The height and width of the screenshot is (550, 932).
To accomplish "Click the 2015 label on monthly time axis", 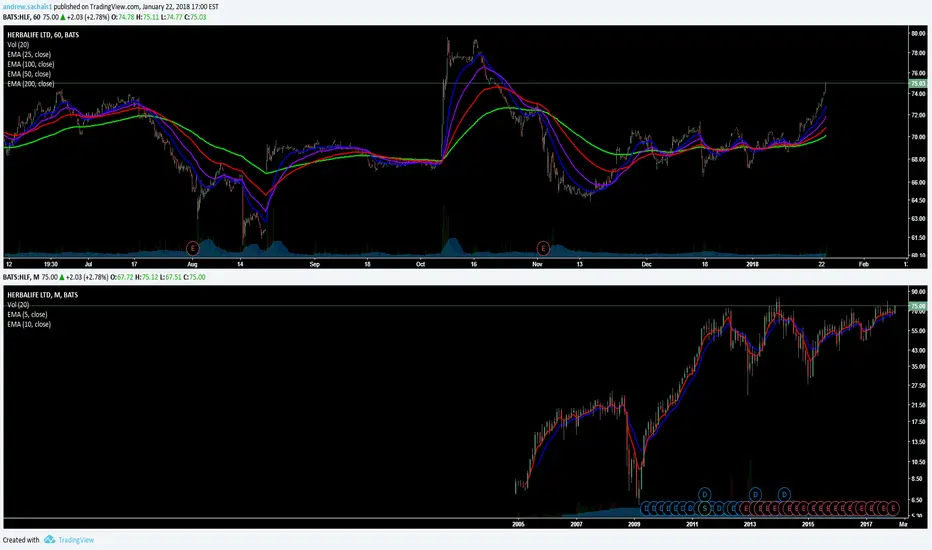I will [808, 524].
